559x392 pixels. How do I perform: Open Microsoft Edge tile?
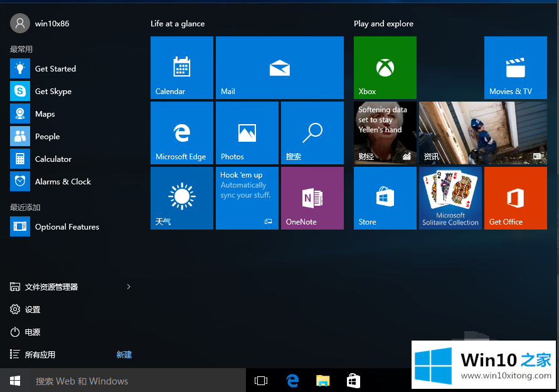181,133
